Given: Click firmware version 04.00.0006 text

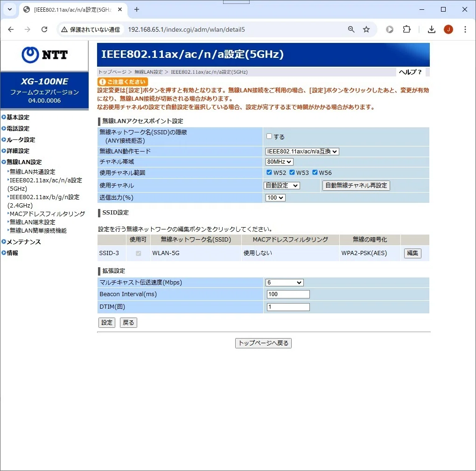Looking at the screenshot, I should pyautogui.click(x=44, y=100).
